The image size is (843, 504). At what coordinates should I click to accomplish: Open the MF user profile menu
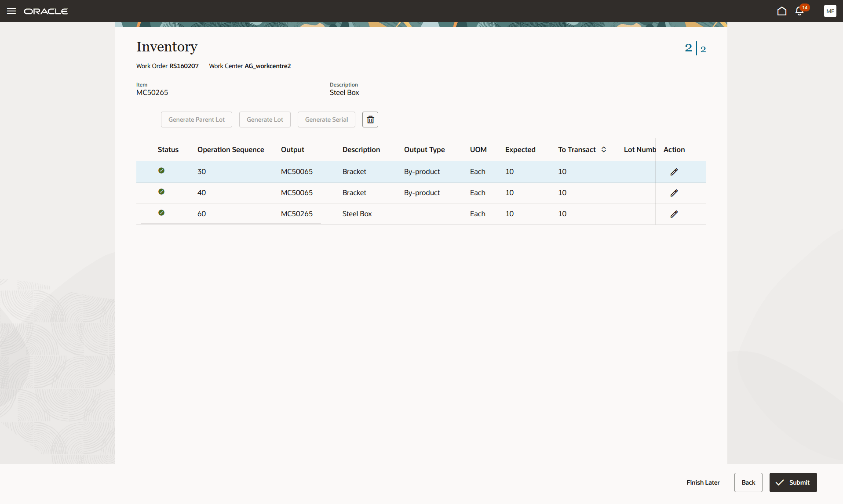click(x=830, y=11)
